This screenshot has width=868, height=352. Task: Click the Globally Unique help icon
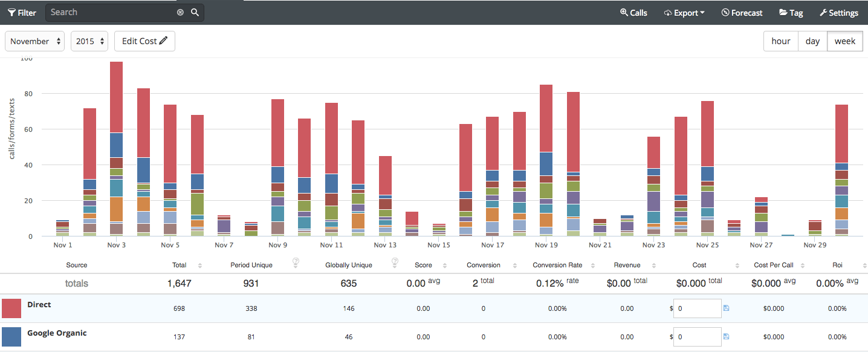[395, 262]
